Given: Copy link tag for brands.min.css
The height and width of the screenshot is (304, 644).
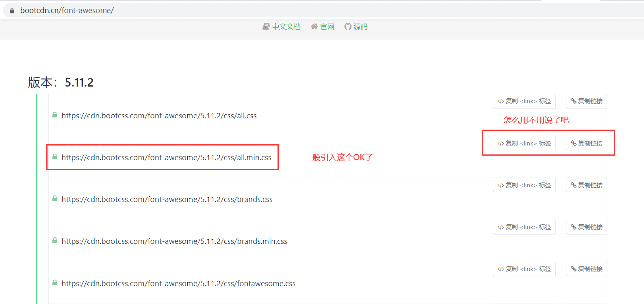Looking at the screenshot, I should [x=524, y=227].
